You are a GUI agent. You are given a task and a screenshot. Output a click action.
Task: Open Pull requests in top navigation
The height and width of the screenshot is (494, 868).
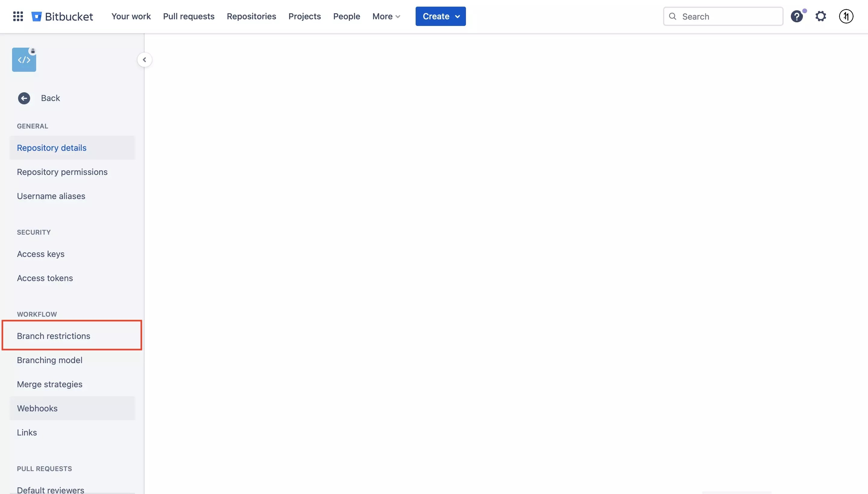pyautogui.click(x=189, y=16)
